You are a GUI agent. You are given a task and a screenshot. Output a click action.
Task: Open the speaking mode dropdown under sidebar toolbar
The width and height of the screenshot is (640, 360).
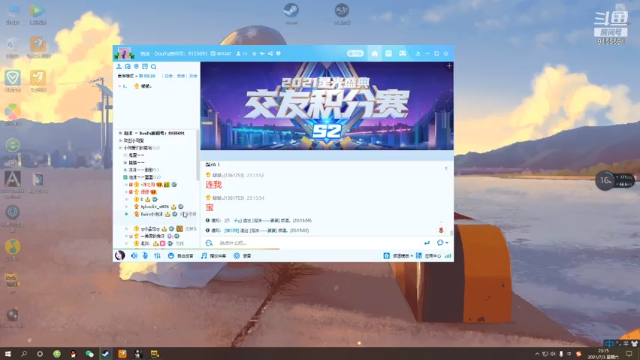[x=128, y=76]
